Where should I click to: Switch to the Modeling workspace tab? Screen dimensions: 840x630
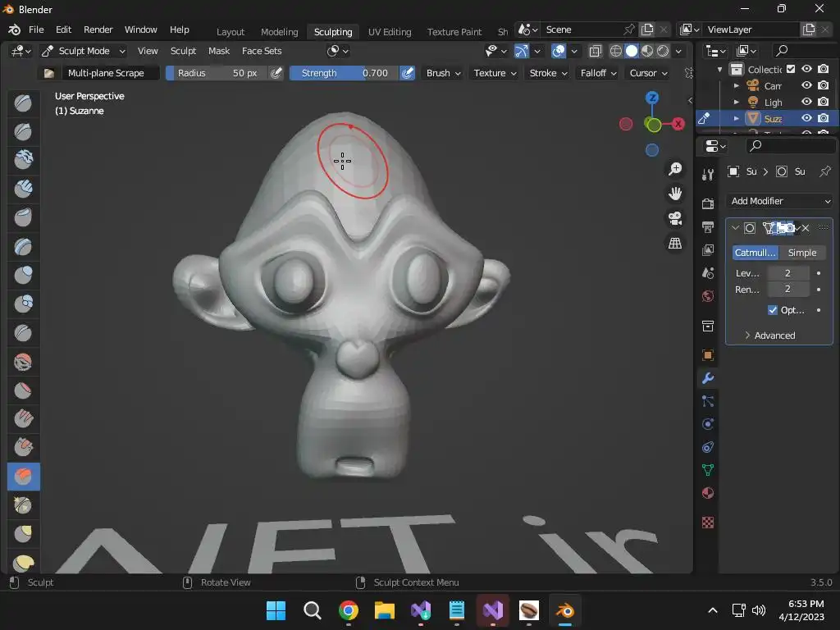coord(279,32)
